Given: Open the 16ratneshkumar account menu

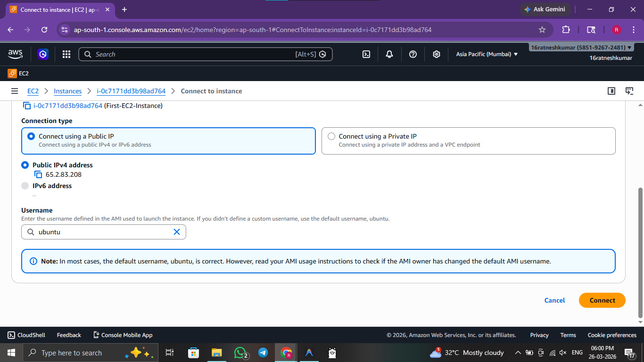Looking at the screenshot, I should tap(581, 48).
